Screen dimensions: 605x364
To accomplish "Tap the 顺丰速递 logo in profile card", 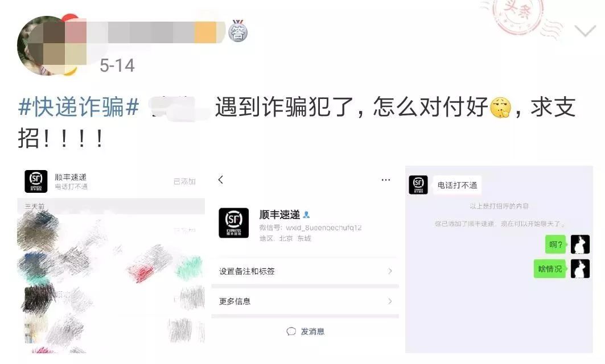I will 233,223.
